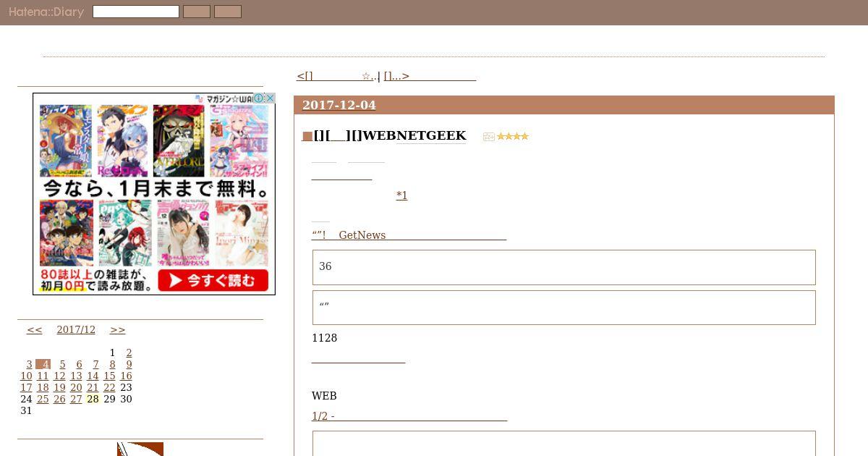This screenshot has width=868, height=456.
Task: Open calendar day 5
Action: pyautogui.click(x=62, y=364)
